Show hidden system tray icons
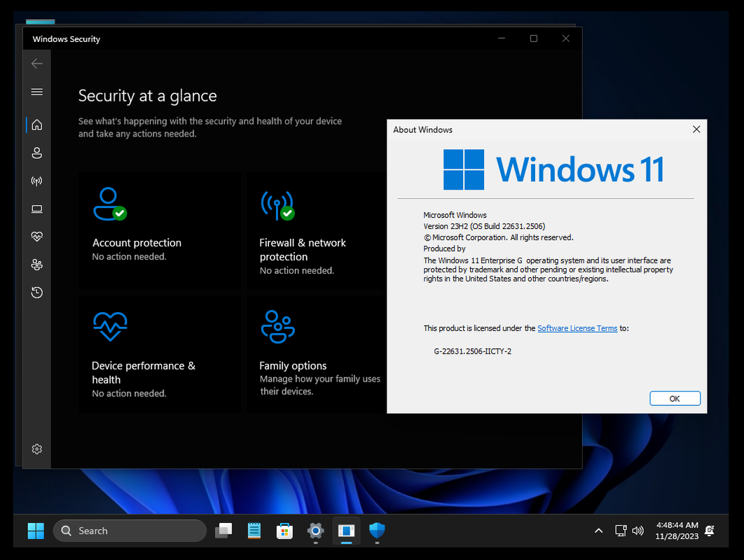Image resolution: width=744 pixels, height=560 pixels. click(x=599, y=531)
